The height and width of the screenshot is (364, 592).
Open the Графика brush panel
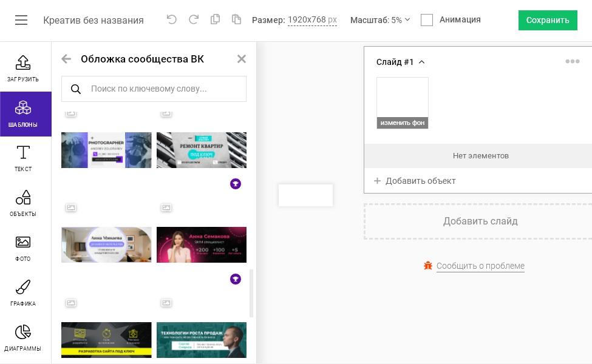[23, 293]
